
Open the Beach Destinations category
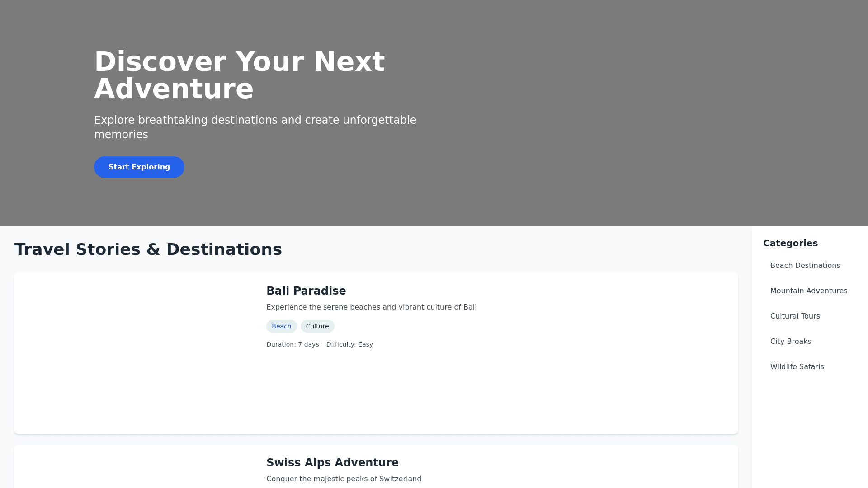pyautogui.click(x=805, y=266)
